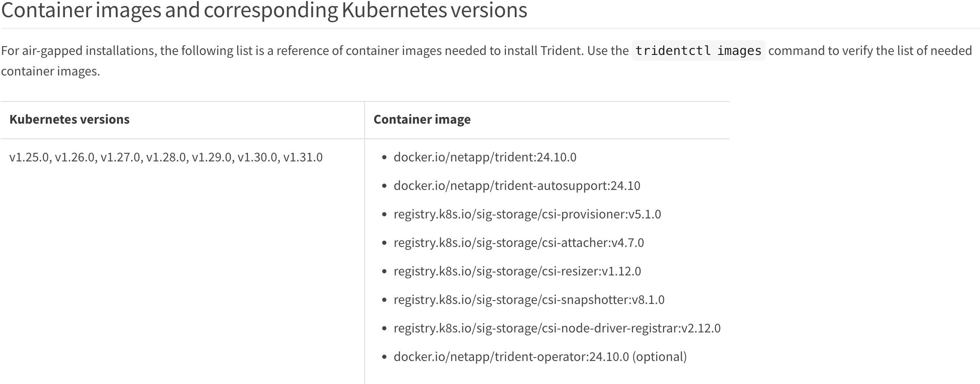The height and width of the screenshot is (384, 980).
Task: Click the bullet before csi-snapshotter entry
Action: [384, 300]
